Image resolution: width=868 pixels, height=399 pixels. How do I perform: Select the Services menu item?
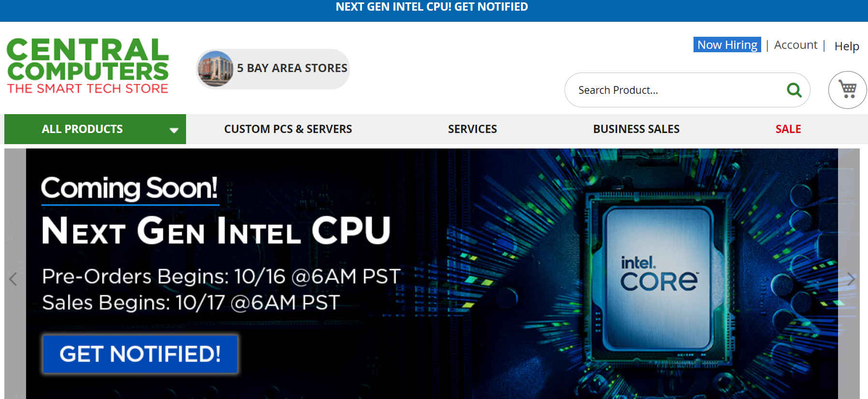tap(472, 129)
